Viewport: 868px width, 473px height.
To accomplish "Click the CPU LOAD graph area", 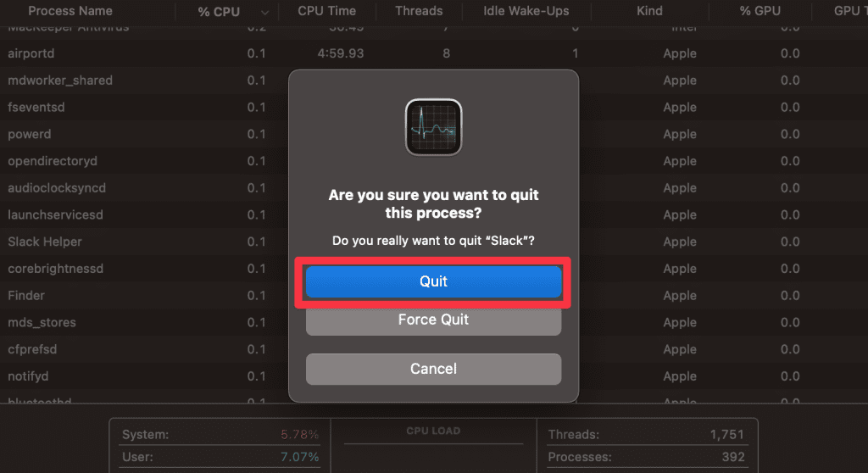I will (x=433, y=451).
